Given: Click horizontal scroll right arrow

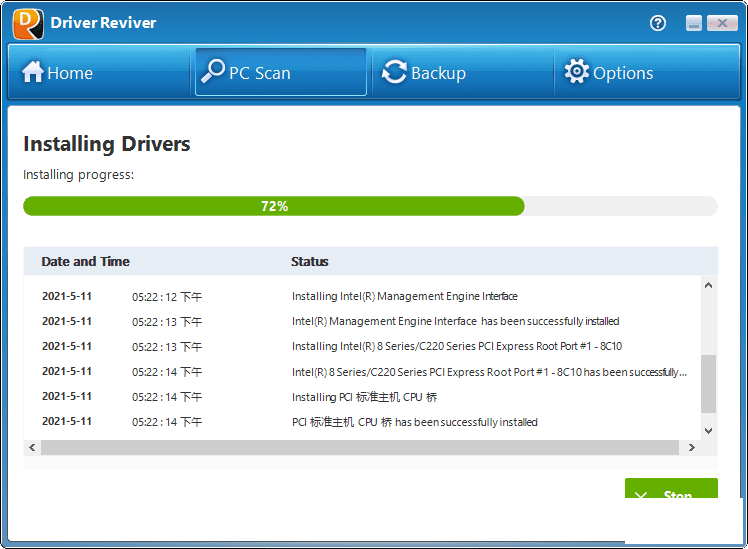Looking at the screenshot, I should (692, 447).
